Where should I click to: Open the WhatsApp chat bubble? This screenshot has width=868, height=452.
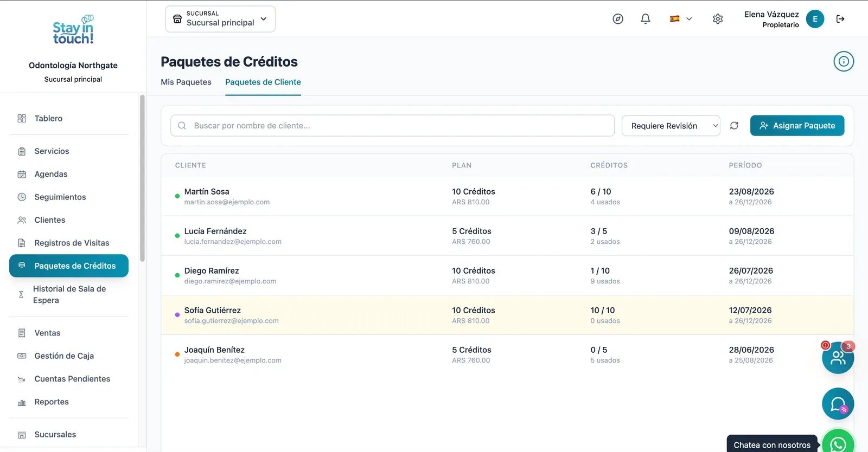[838, 442]
